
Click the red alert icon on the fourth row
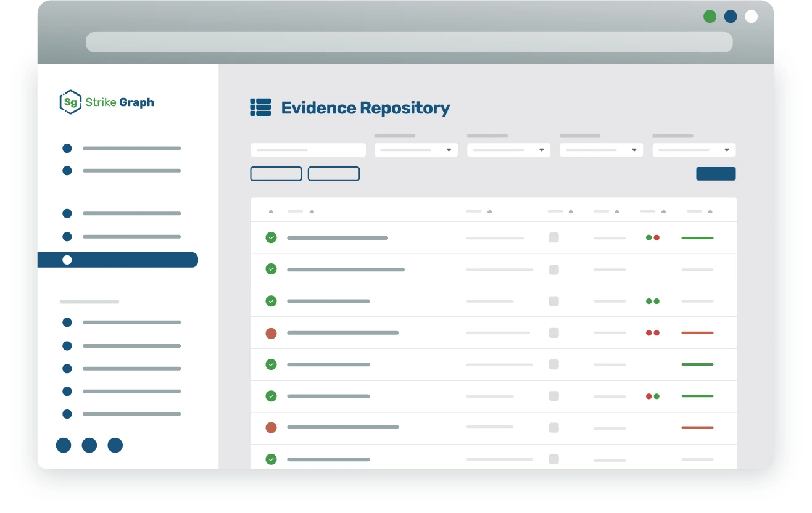click(270, 332)
